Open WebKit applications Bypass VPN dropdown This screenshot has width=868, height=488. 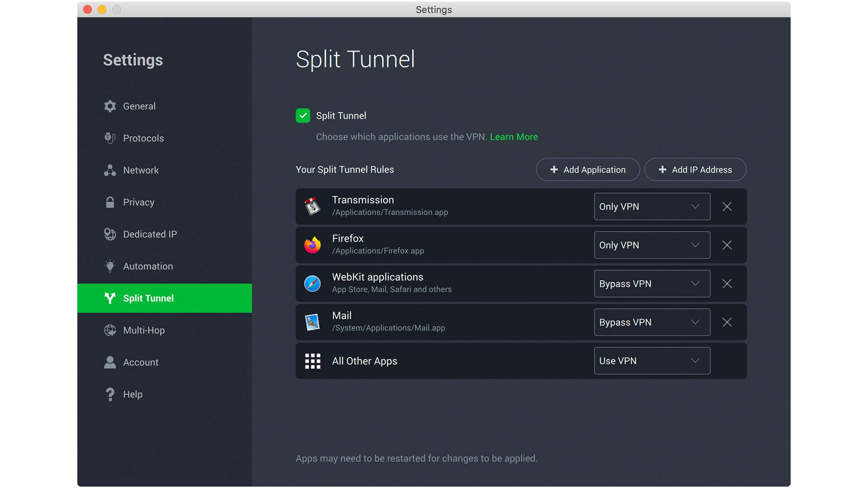point(651,284)
